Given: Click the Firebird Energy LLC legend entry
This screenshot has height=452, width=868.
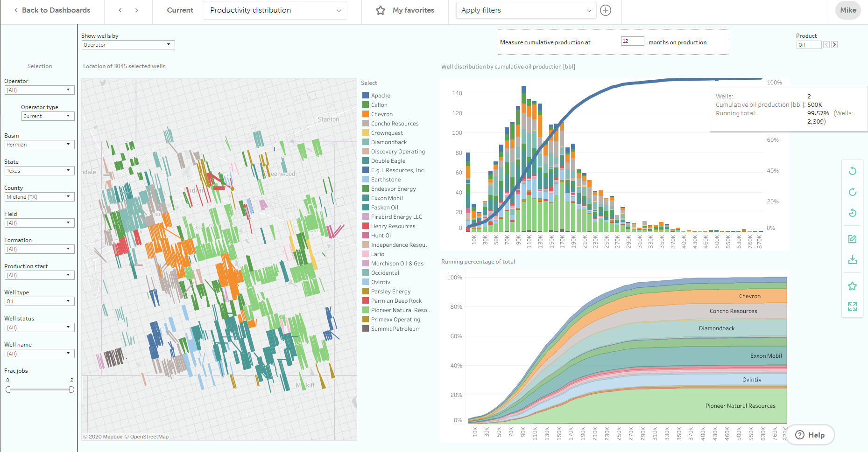Looking at the screenshot, I should (396, 217).
